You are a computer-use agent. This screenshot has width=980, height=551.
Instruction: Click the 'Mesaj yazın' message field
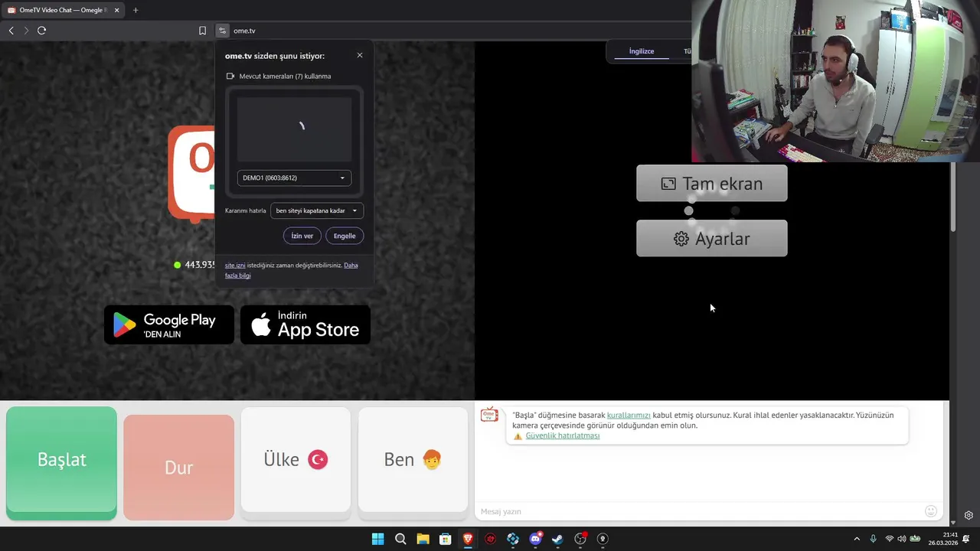click(x=698, y=511)
